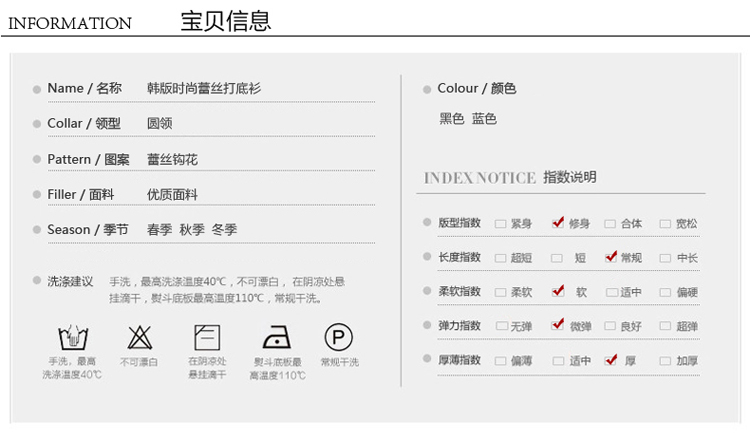Screen dimensions: 750x435
Task: Select the 黑色 colour option
Action: 452,119
